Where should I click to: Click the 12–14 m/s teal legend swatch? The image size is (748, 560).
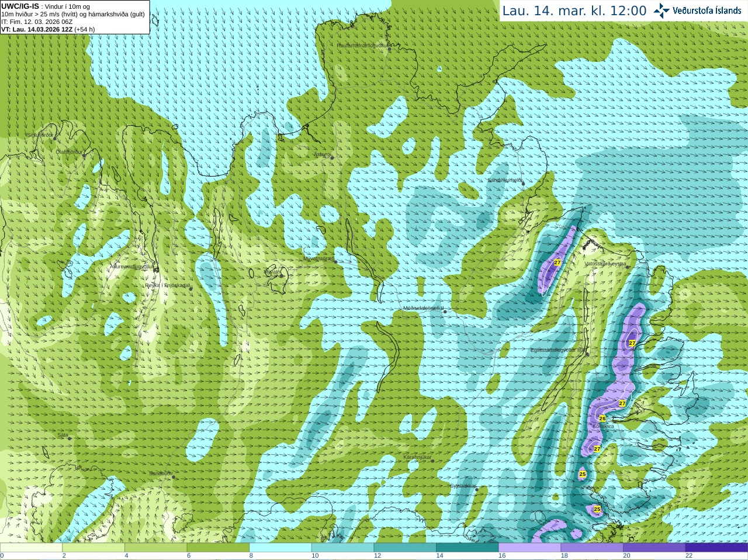pyautogui.click(x=405, y=548)
